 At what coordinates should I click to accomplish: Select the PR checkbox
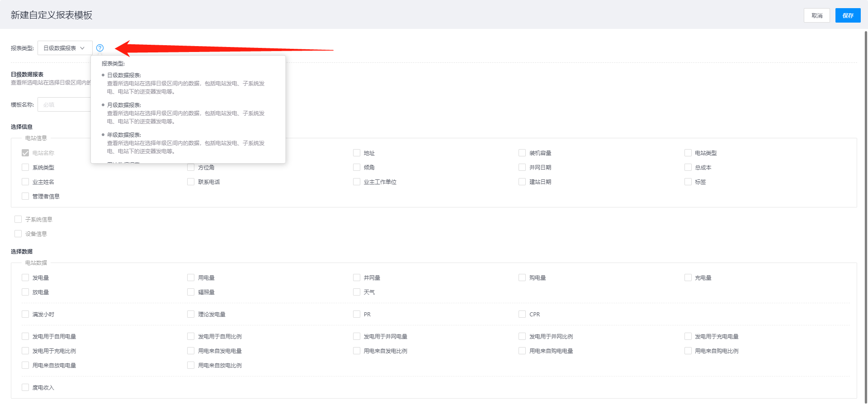(x=357, y=315)
